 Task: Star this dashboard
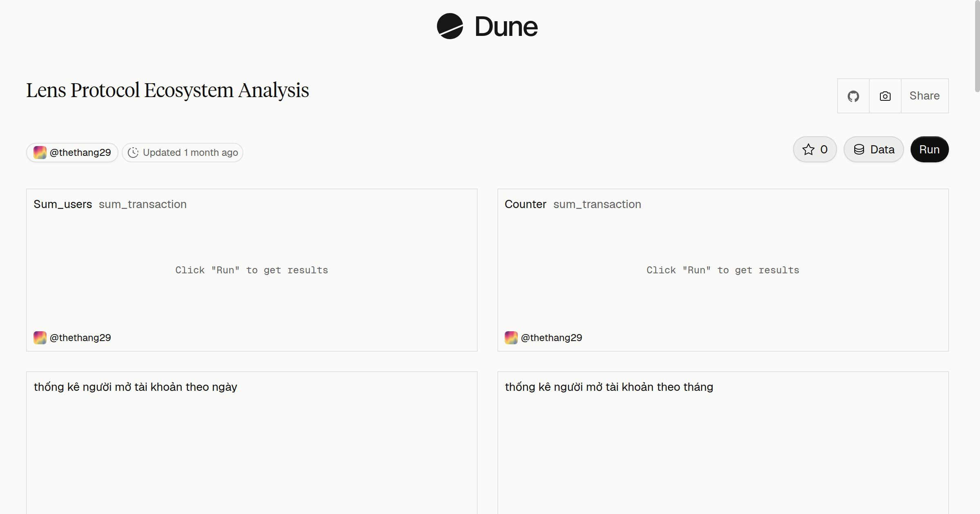click(x=815, y=149)
